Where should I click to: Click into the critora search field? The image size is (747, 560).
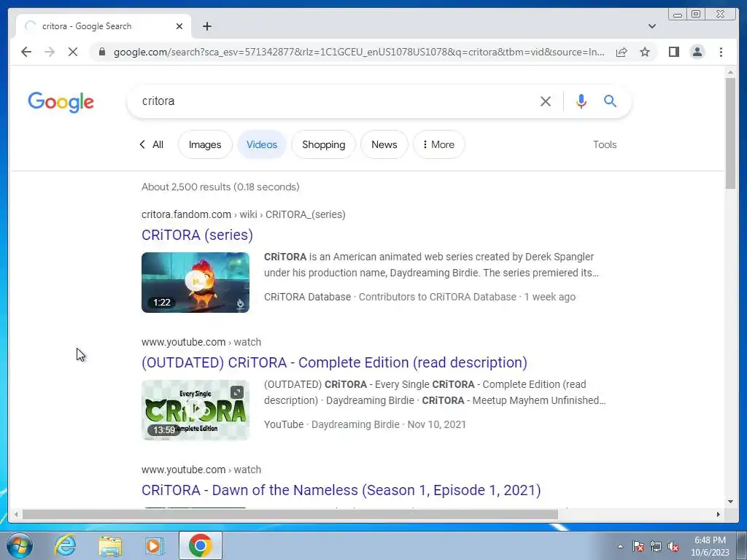(x=333, y=101)
